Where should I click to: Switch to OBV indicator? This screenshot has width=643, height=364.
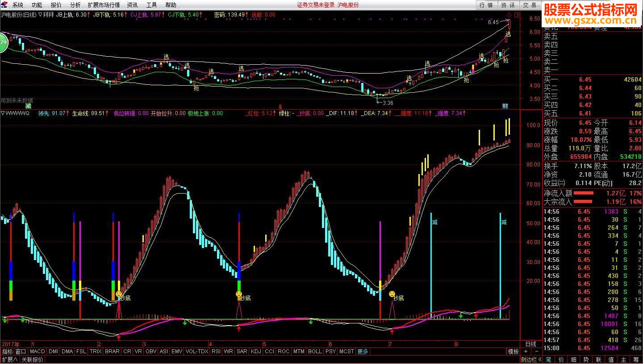click(x=151, y=352)
